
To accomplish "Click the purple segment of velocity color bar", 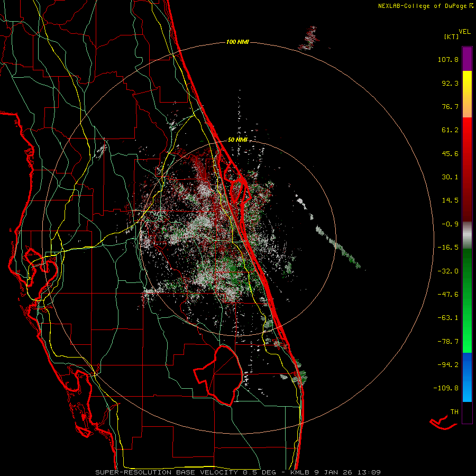I will tap(467, 59).
